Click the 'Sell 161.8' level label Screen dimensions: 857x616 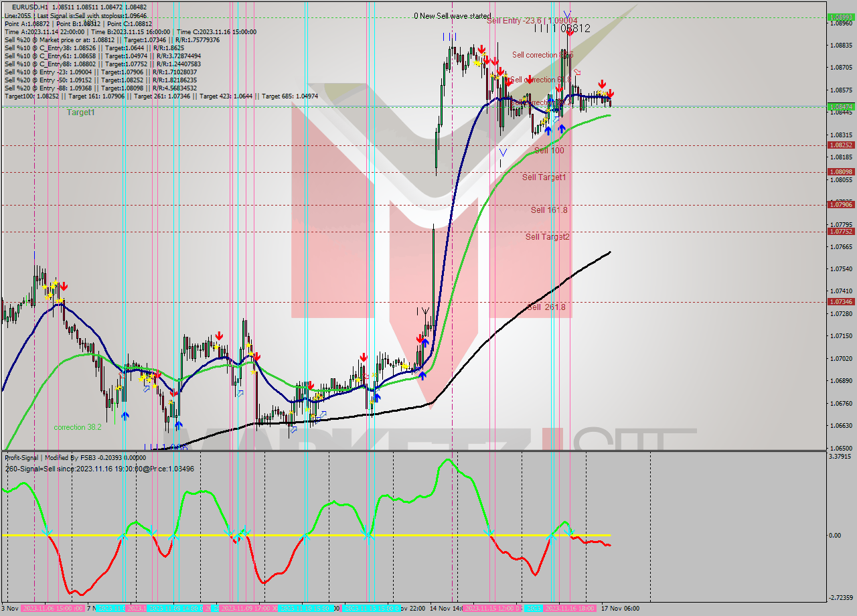[x=549, y=210]
